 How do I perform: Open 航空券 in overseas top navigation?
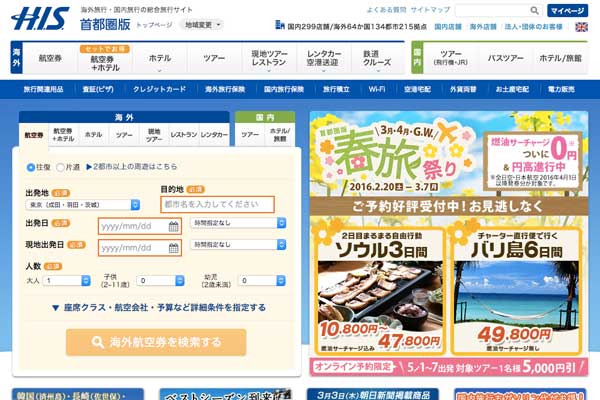50,59
